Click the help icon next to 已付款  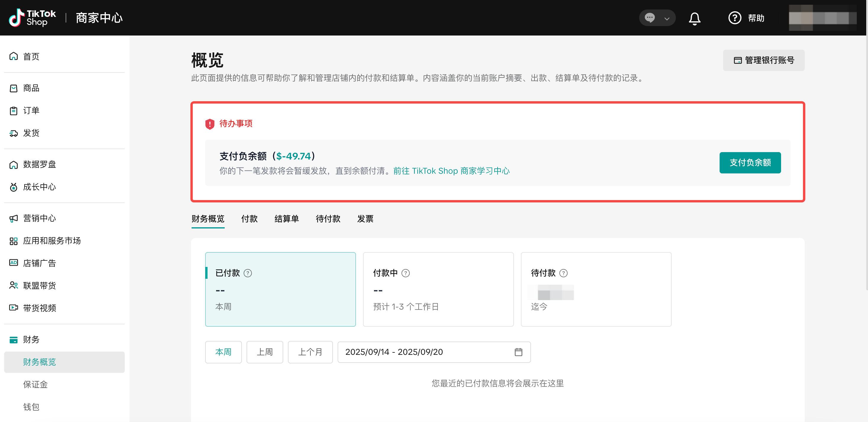coord(248,273)
